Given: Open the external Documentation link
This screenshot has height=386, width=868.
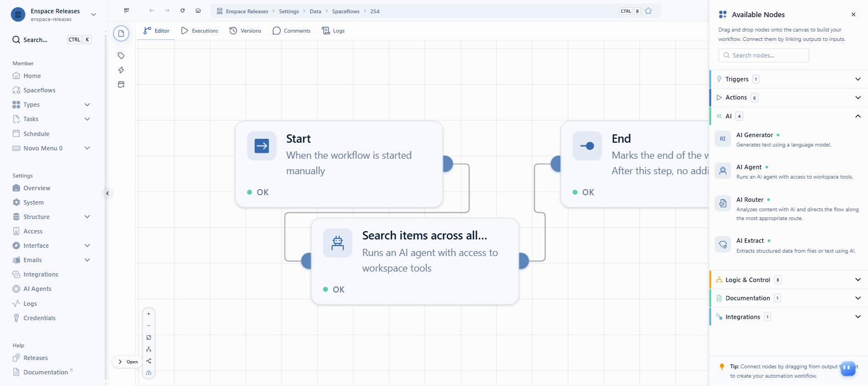Looking at the screenshot, I should [45, 372].
